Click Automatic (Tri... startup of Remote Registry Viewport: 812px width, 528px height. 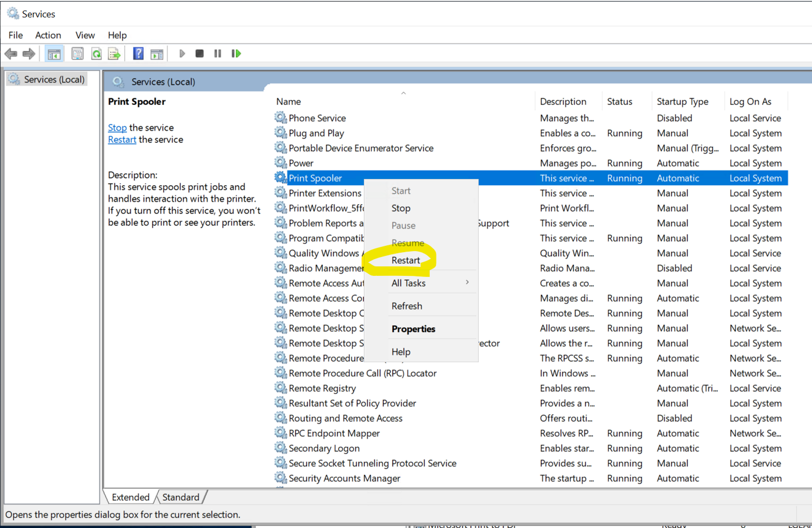[x=687, y=388]
